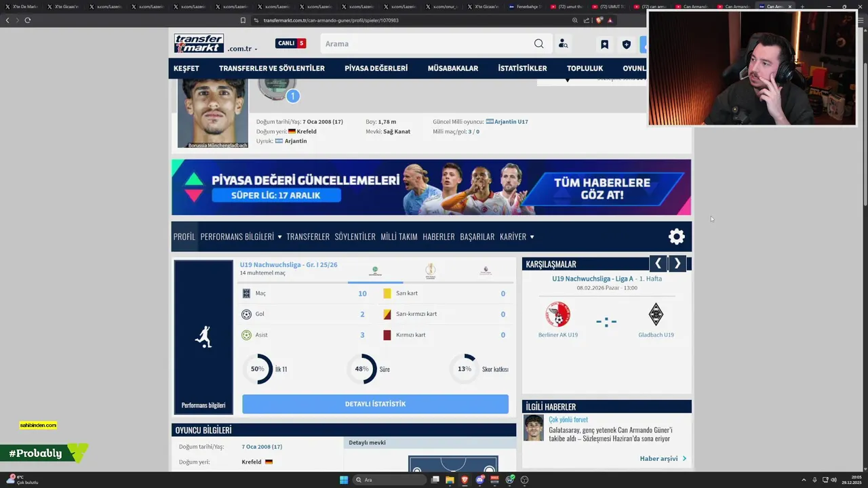Open File Explorer from the taskbar
Image resolution: width=868 pixels, height=488 pixels.
coord(450,480)
